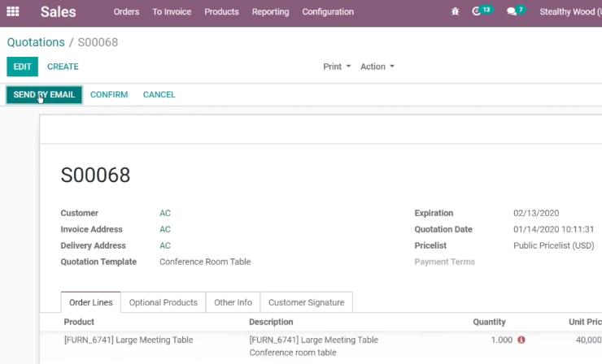This screenshot has width=602, height=364.
Task: Switch to Customer Signature tab
Action: [307, 302]
